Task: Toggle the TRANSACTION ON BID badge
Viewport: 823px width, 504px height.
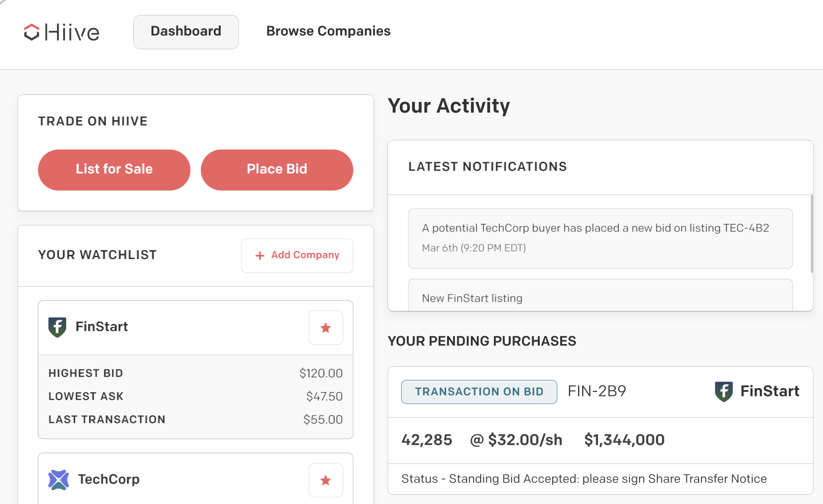Action: (x=478, y=392)
